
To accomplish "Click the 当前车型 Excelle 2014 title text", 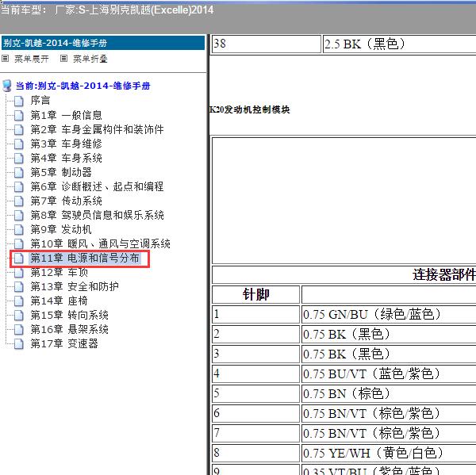I will coord(107,10).
